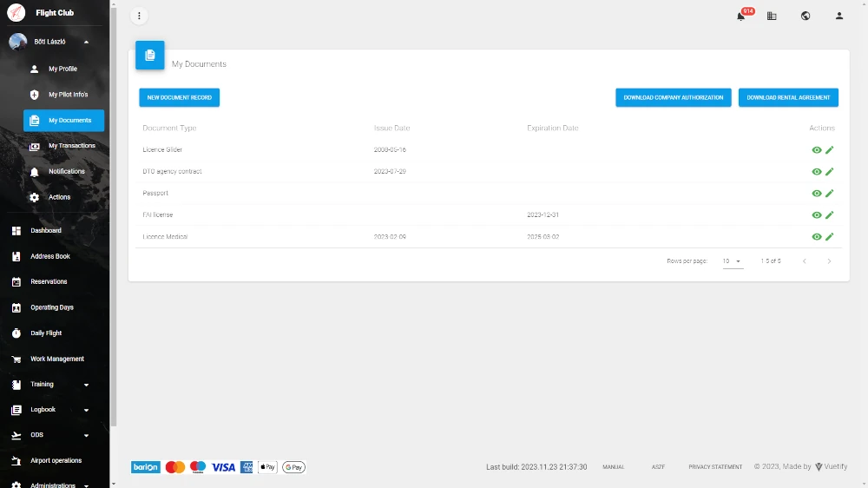Select My Documents in the sidebar

click(x=63, y=120)
